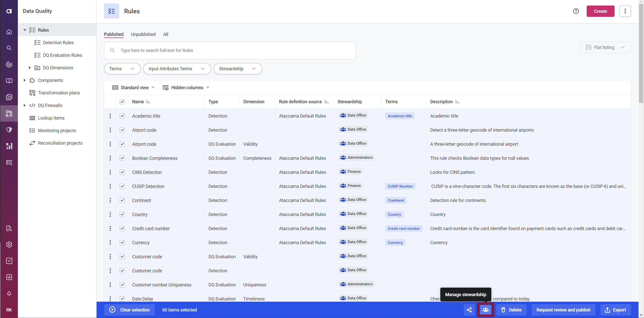Image resolution: width=644 pixels, height=318 pixels.
Task: Toggle the checkbox for CUSIP Detection rule
Action: coord(121,186)
